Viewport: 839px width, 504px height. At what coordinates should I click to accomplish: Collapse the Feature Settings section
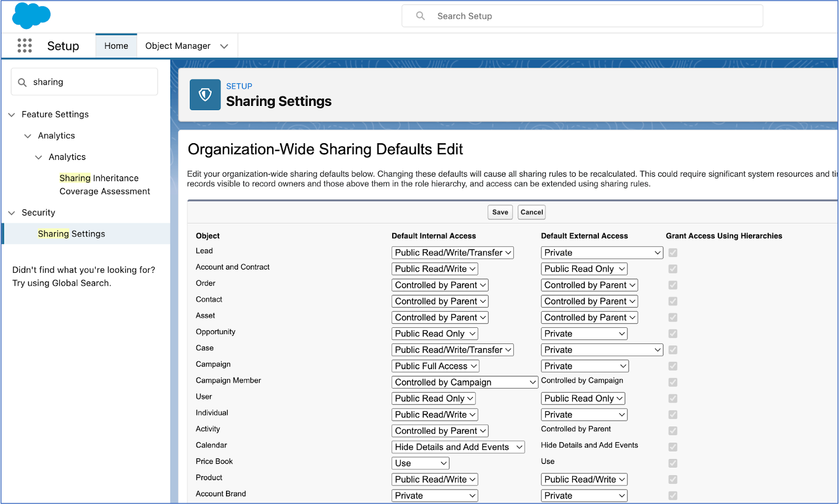[12, 114]
